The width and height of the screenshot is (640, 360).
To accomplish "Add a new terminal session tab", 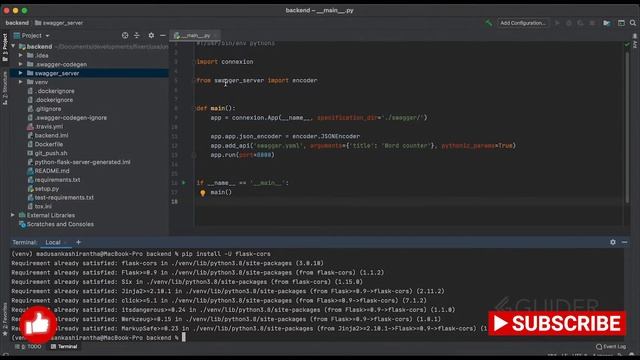I will 78,242.
